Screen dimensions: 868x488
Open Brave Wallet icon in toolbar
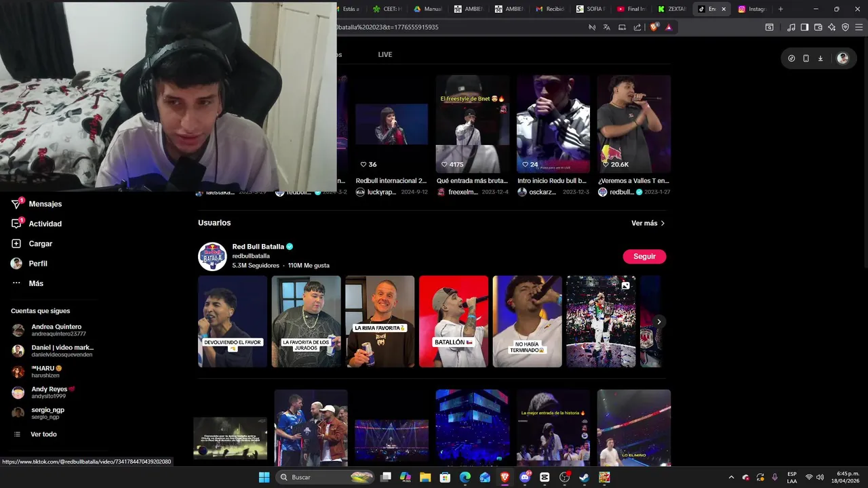pos(818,27)
